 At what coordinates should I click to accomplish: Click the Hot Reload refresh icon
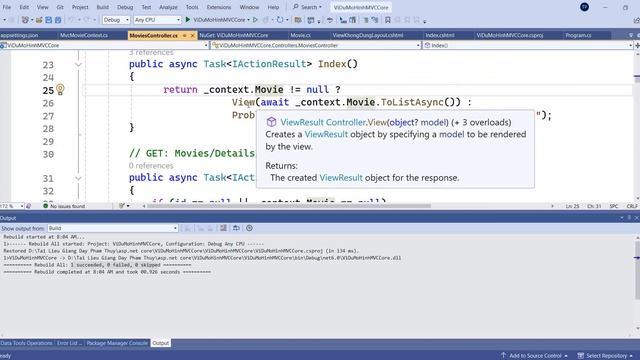[280, 20]
